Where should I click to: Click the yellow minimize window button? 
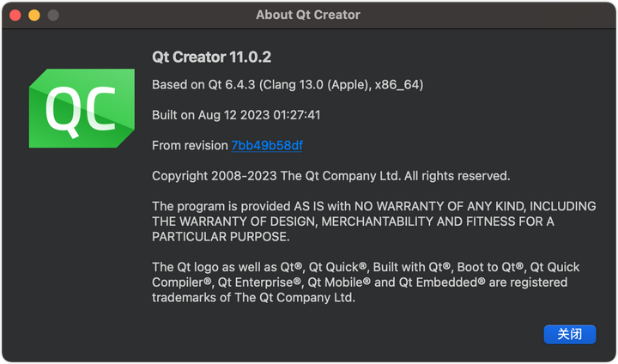tap(34, 15)
